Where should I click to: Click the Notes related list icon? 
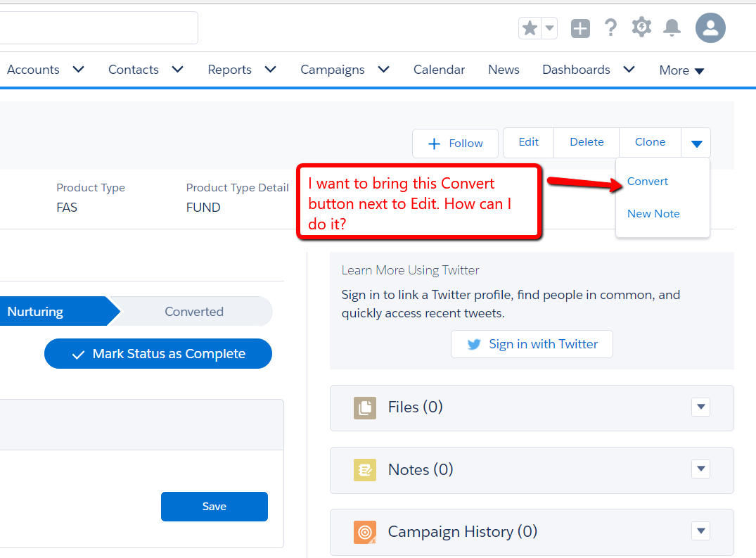click(365, 469)
